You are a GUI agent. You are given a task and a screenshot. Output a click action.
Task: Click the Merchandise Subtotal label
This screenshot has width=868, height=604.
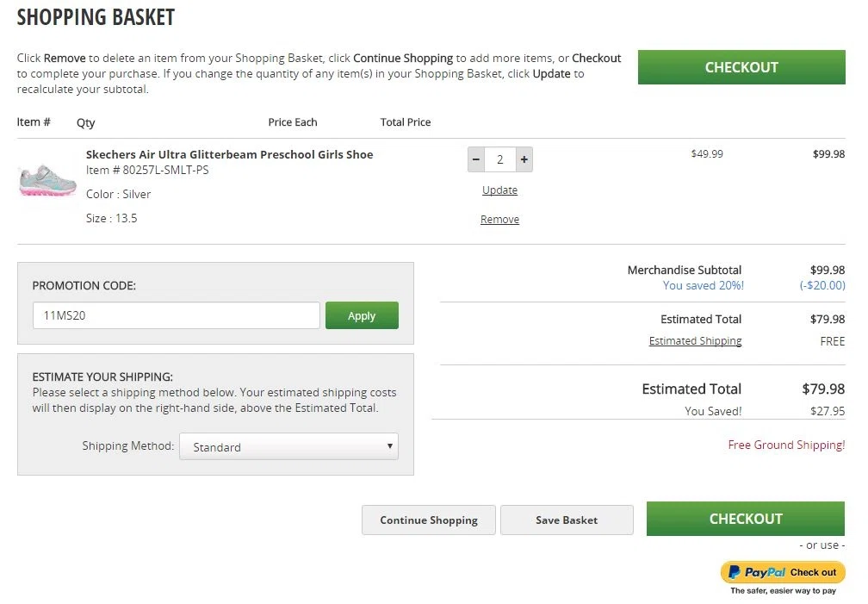pyautogui.click(x=685, y=270)
